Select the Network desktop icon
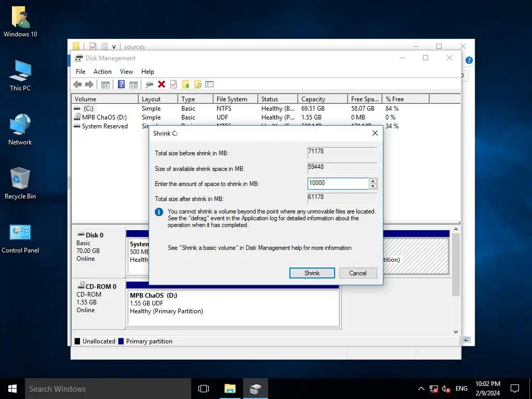The image size is (532, 399). 20,129
